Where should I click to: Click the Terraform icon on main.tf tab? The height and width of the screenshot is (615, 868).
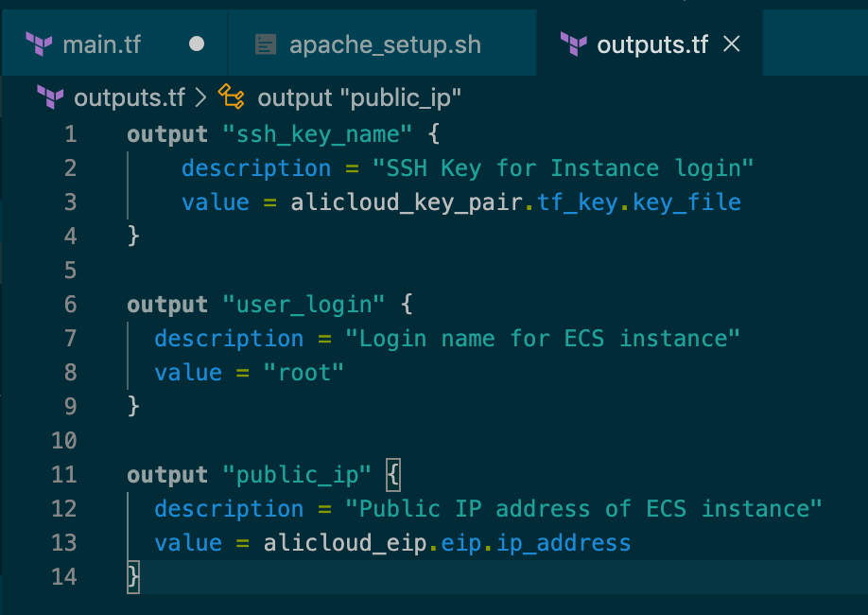coord(39,44)
